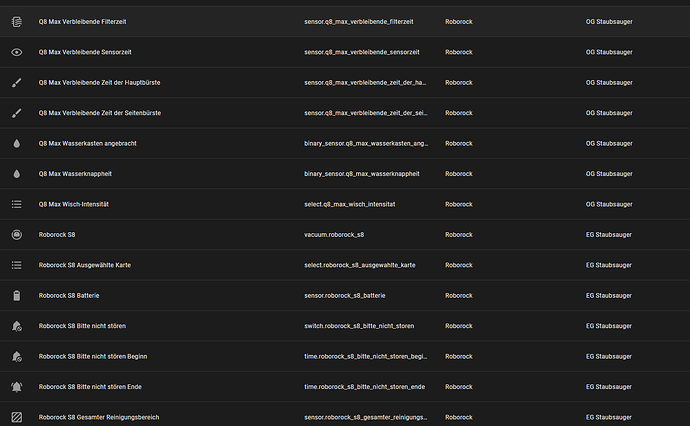The image size is (690, 426).
Task: Select Q8 Max Verbleibende Zeit der Hauptbürste
Action: coord(99,82)
